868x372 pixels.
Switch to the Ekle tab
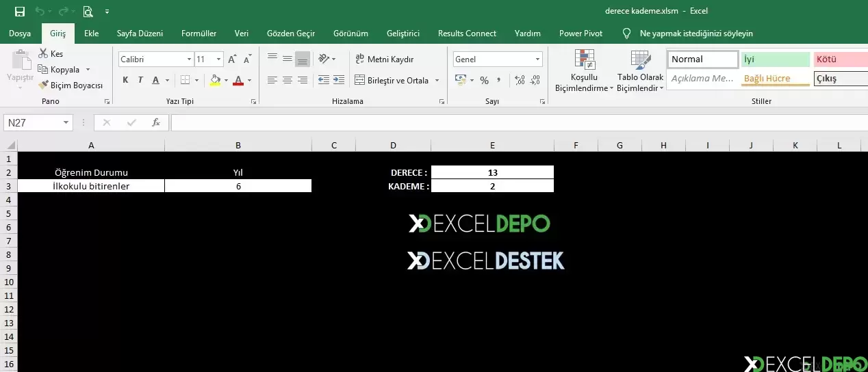[92, 33]
